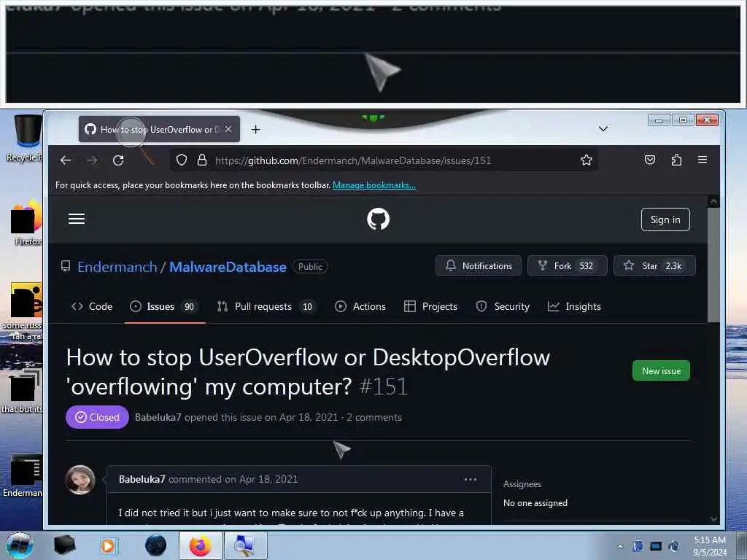Open the Magnifier taskbar icon
This screenshot has width=747, height=560.
tap(245, 545)
